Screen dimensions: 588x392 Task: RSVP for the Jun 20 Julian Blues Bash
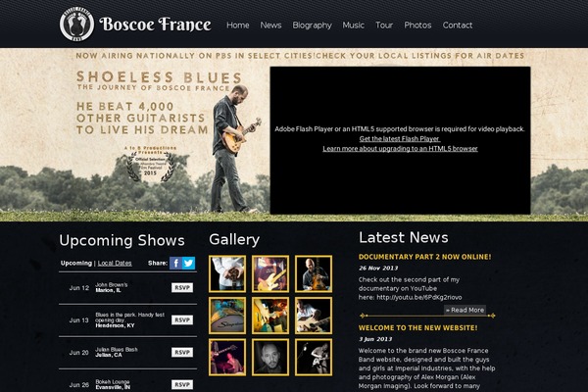point(182,352)
